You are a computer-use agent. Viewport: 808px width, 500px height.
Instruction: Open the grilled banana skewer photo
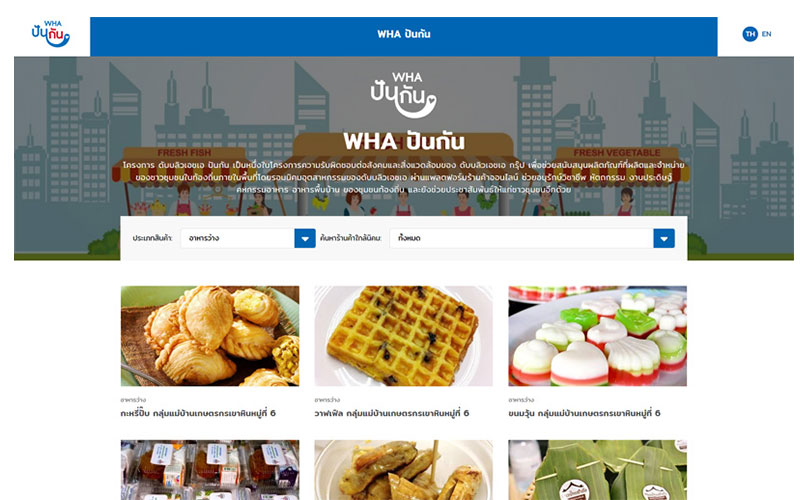pos(403,470)
